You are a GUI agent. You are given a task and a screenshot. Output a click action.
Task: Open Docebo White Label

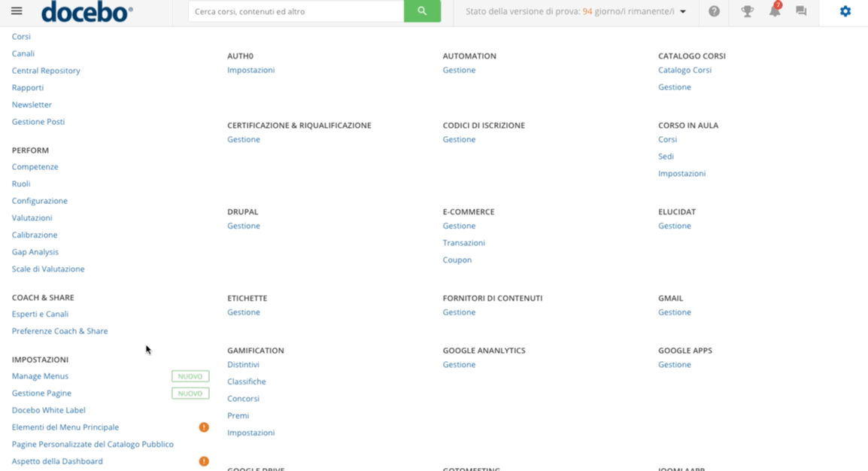tap(49, 410)
